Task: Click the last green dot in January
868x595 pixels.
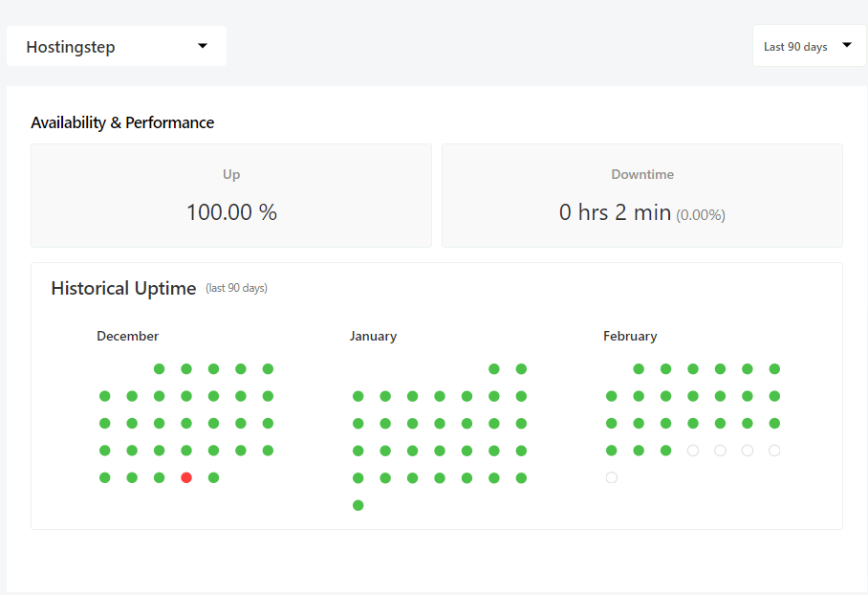Action: point(358,505)
